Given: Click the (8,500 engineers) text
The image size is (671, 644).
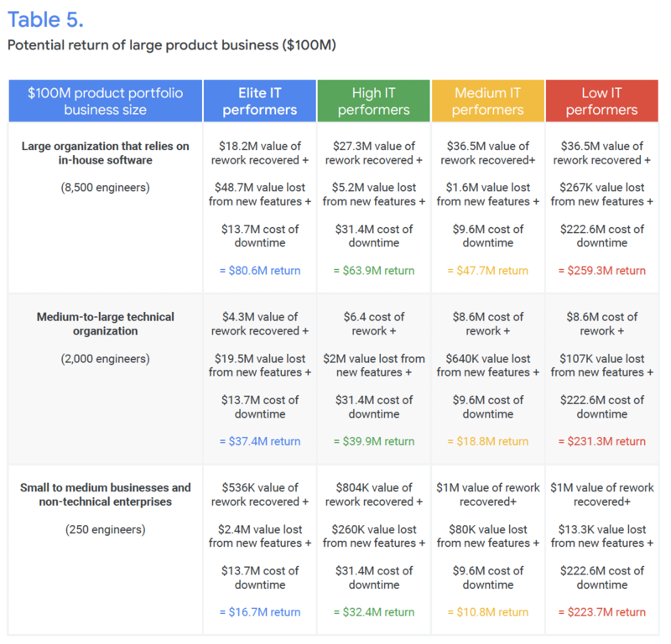Looking at the screenshot, I should tap(106, 188).
